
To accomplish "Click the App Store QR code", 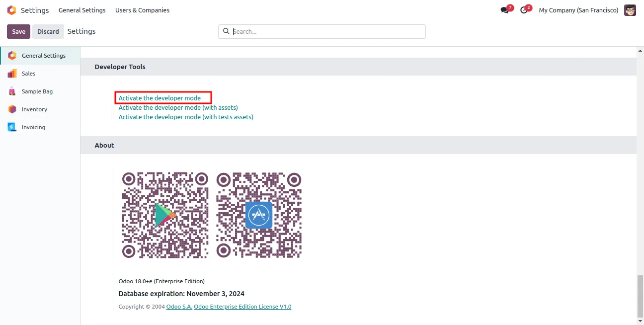I will 259,215.
